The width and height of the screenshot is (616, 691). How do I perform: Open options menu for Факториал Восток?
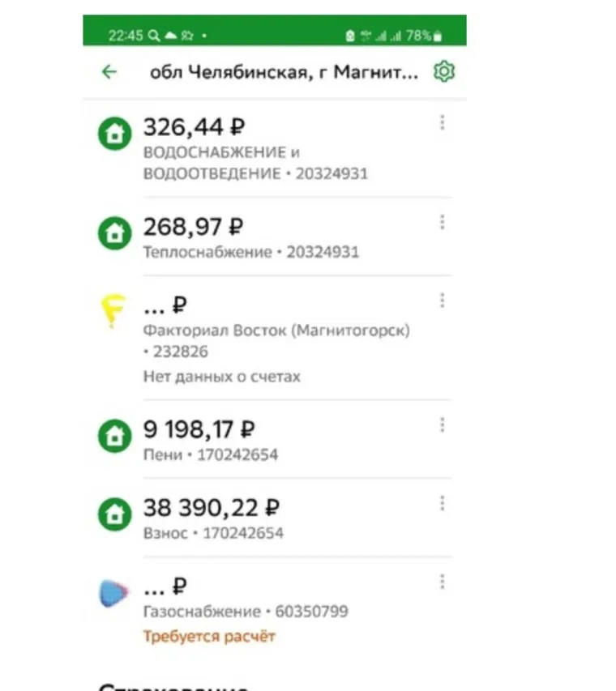point(442,301)
